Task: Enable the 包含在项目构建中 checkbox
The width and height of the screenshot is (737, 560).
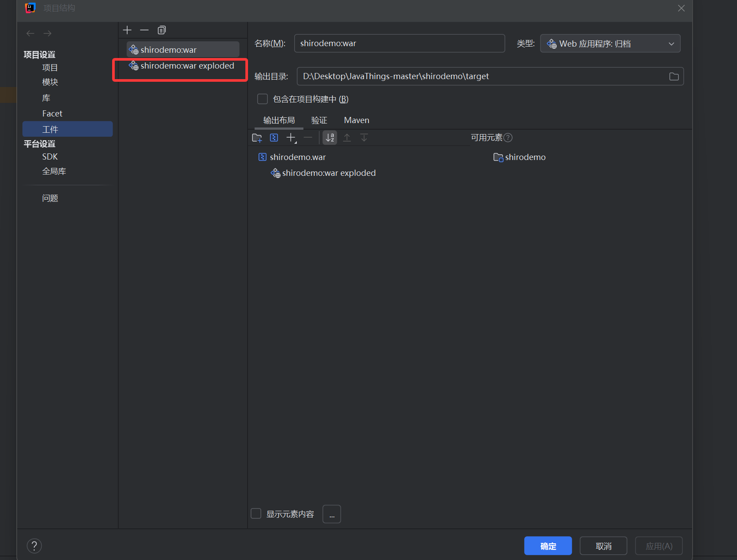Action: tap(263, 99)
